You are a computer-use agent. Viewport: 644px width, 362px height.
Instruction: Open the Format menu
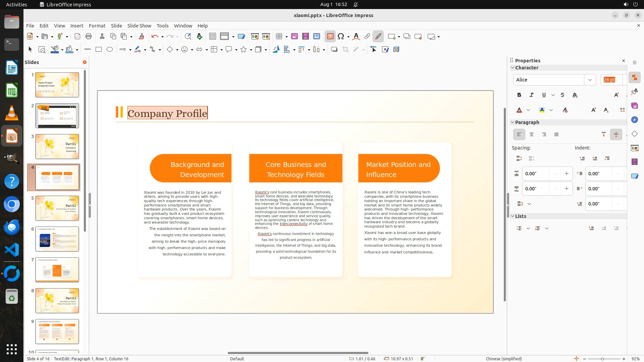point(97,26)
